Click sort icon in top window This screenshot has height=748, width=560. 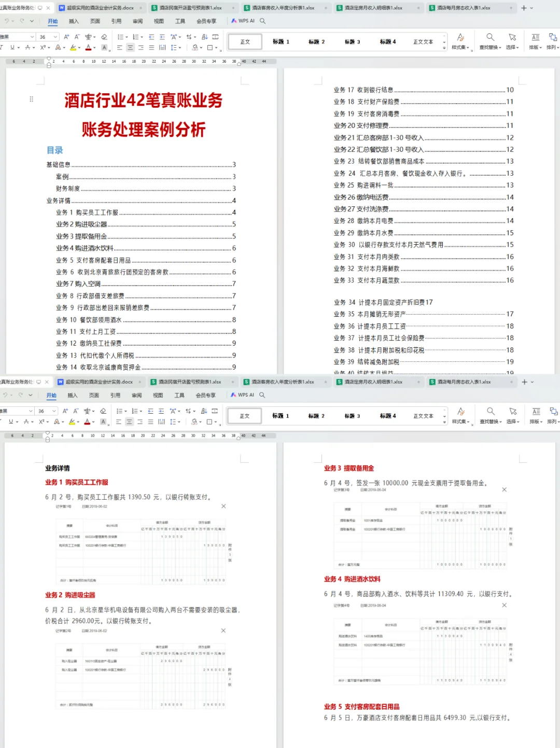(x=204, y=37)
